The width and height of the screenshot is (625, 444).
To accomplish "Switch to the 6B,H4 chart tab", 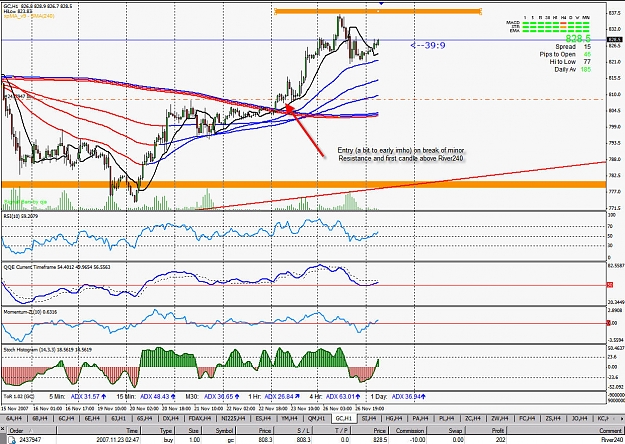I will click(40, 418).
